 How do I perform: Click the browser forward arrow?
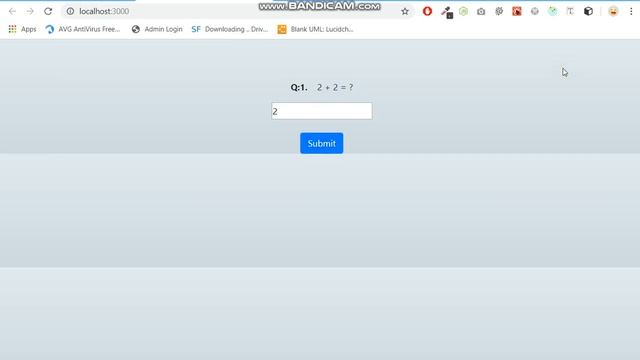tap(30, 11)
